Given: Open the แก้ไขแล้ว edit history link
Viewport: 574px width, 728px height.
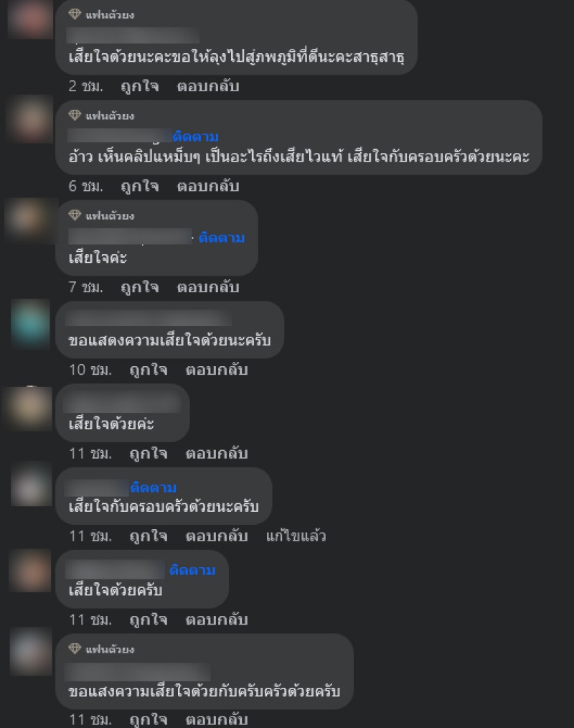Looking at the screenshot, I should point(296,536).
